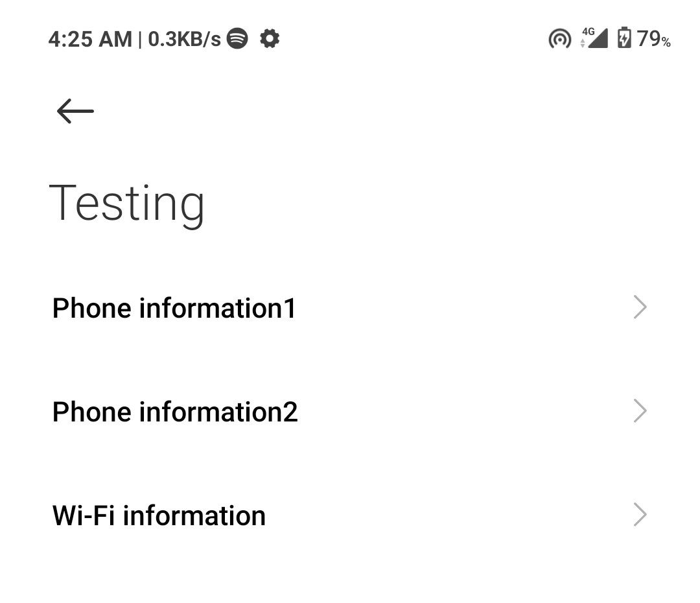The width and height of the screenshot is (700, 603).
Task: Tap the percent sign after battery level
Action: coord(666,43)
